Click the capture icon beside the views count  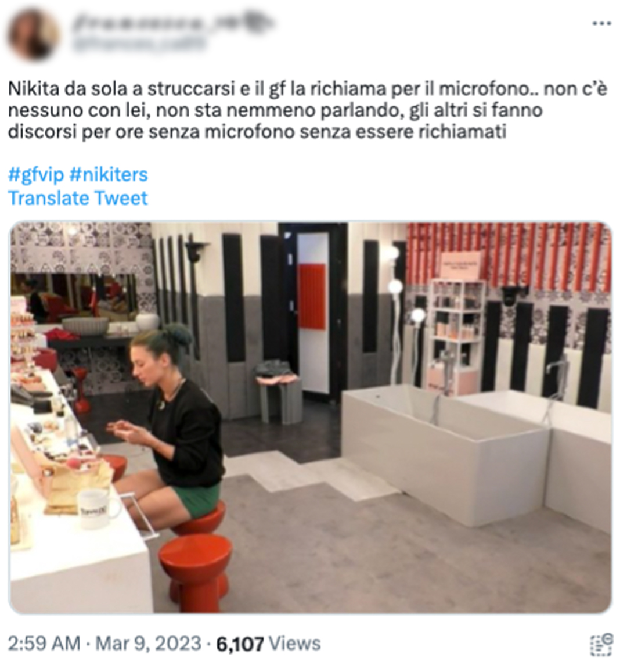601,644
